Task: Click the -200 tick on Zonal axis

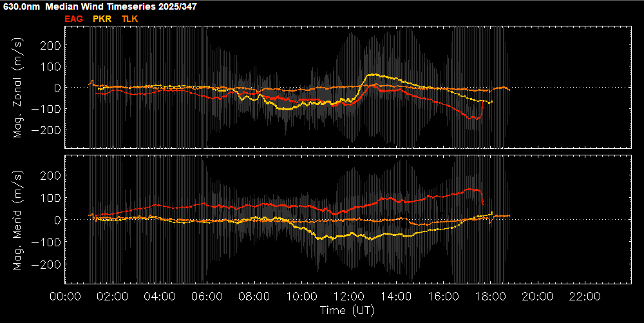Action: [x=48, y=130]
